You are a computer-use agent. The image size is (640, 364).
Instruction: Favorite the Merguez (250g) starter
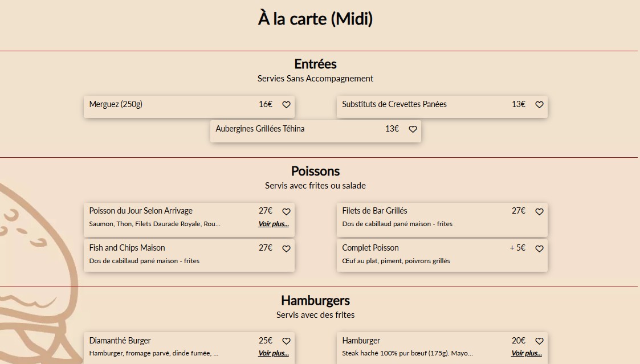287,105
